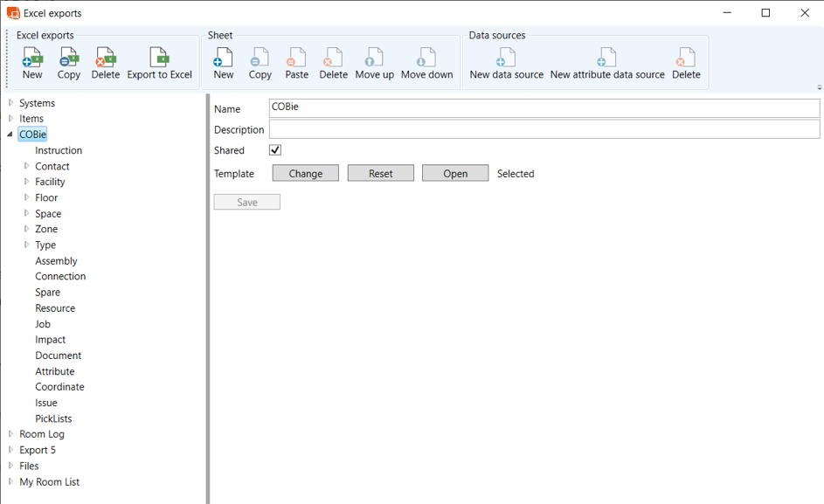This screenshot has width=824, height=504.
Task: Expand the Items tree node
Action: [10, 118]
